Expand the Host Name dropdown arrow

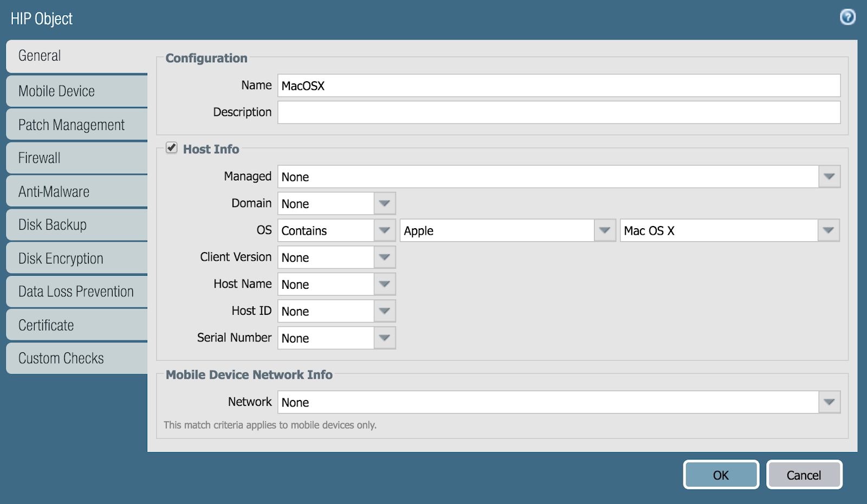[385, 284]
